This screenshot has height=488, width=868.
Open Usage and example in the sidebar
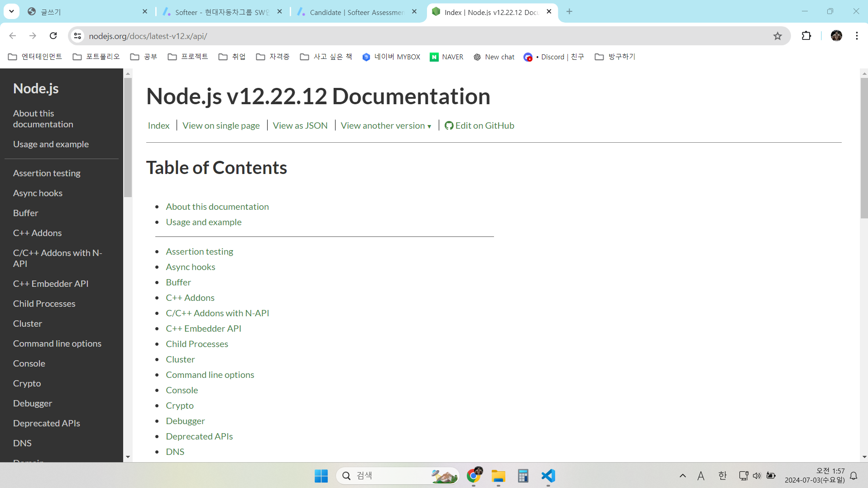[51, 144]
